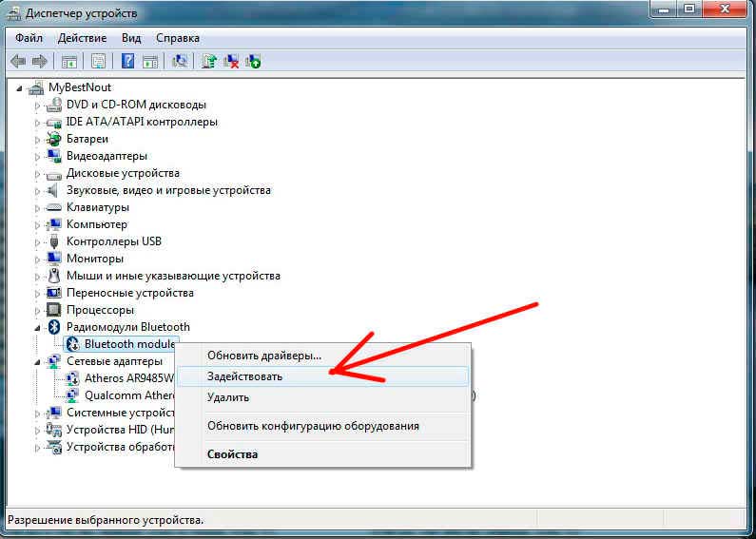Viewport: 756px width, 539px height.
Task: Click the Компьютер label
Action: (97, 224)
